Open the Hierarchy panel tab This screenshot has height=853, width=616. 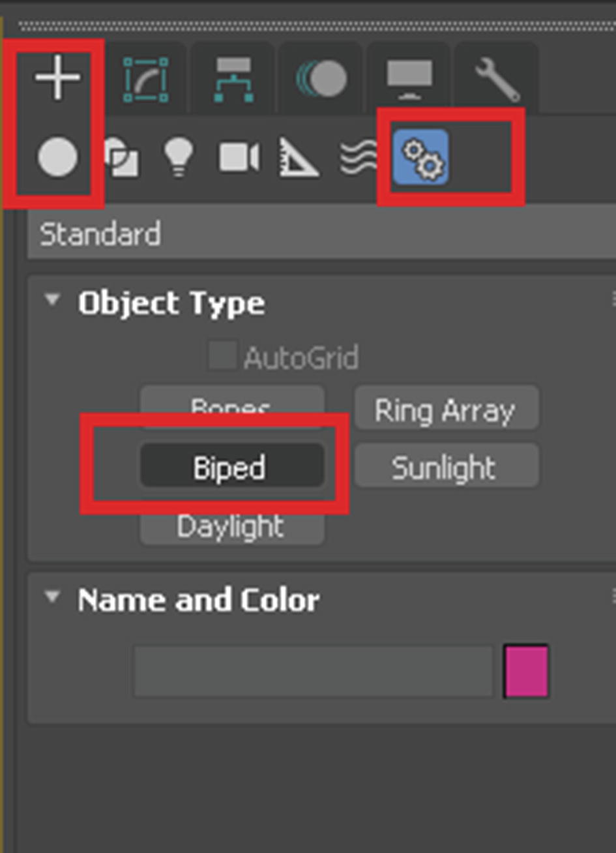(233, 80)
